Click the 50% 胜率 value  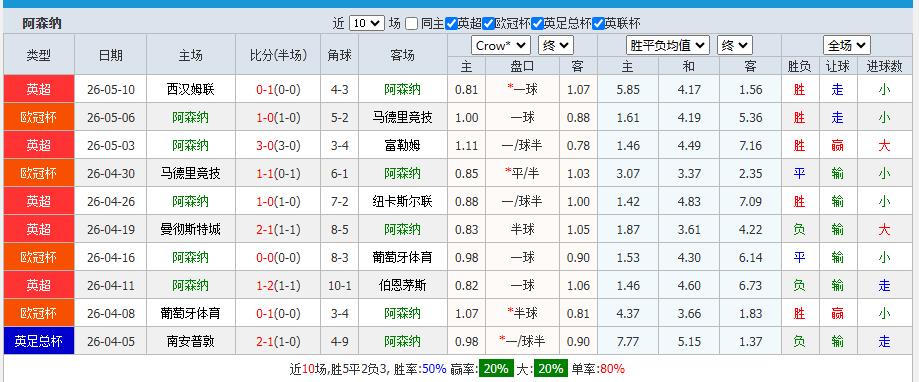tap(434, 369)
